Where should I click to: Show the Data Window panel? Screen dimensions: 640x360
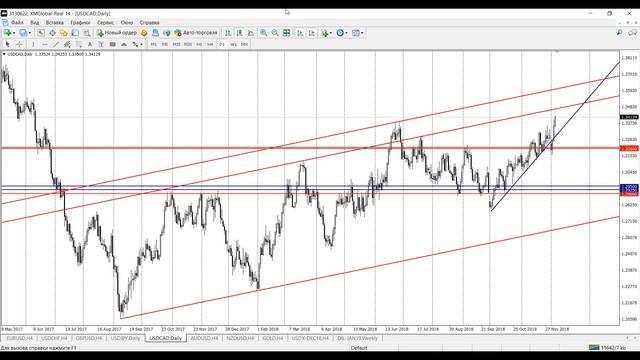pyautogui.click(x=52, y=33)
